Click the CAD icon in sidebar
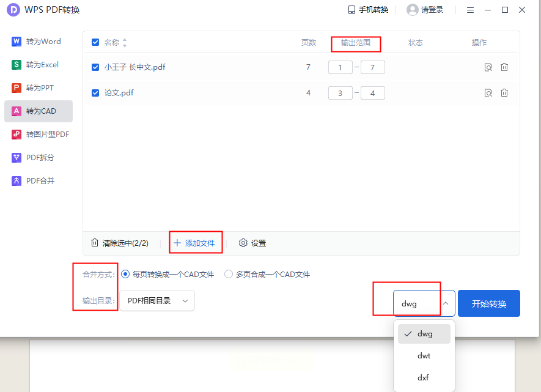Screen dimensions: 541x392 tap(17, 111)
